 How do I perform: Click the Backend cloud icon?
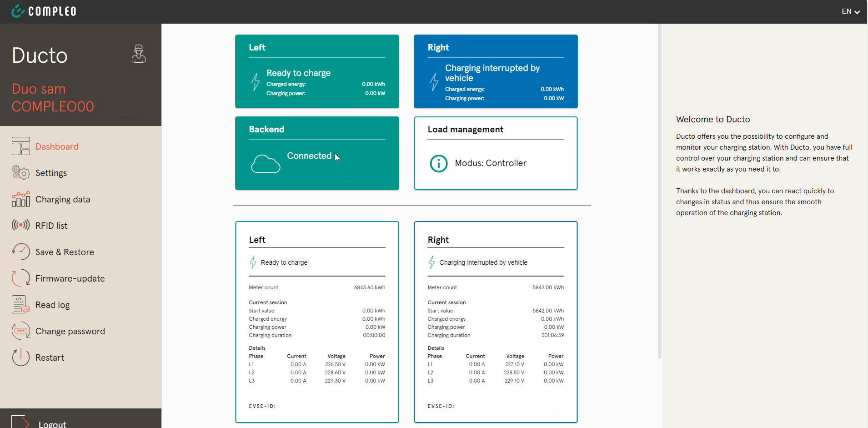(266, 164)
